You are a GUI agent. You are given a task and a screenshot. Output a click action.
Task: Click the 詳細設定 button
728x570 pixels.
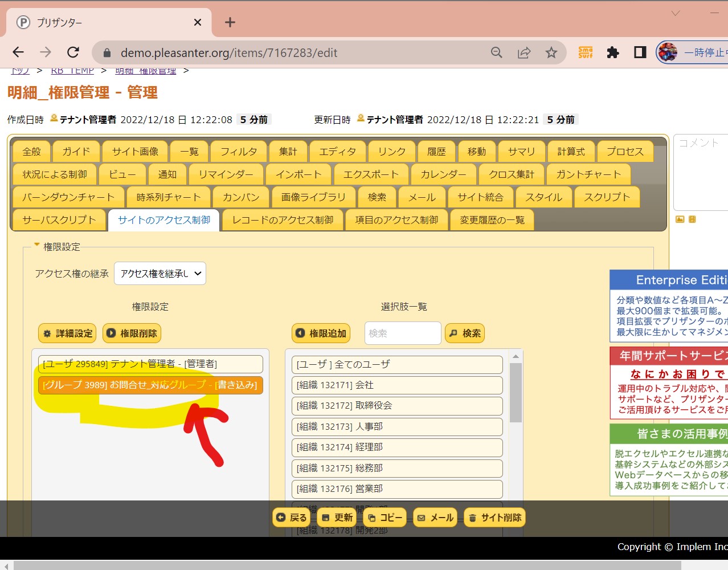tap(67, 333)
